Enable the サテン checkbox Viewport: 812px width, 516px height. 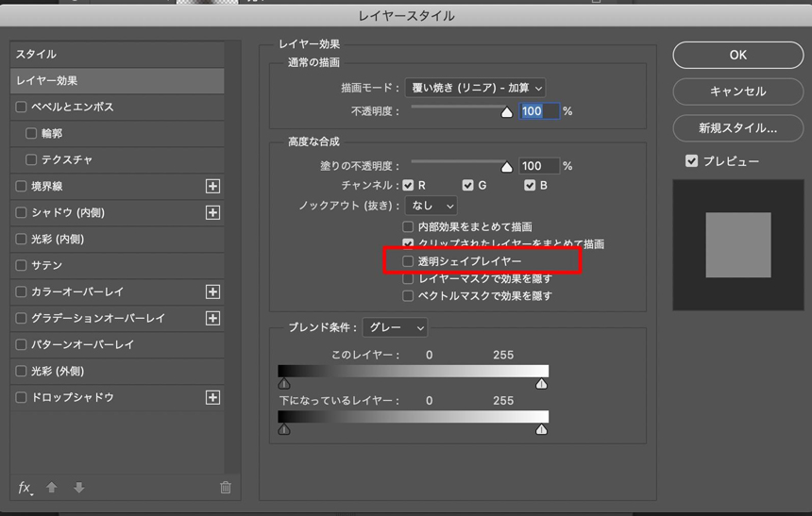(x=21, y=265)
